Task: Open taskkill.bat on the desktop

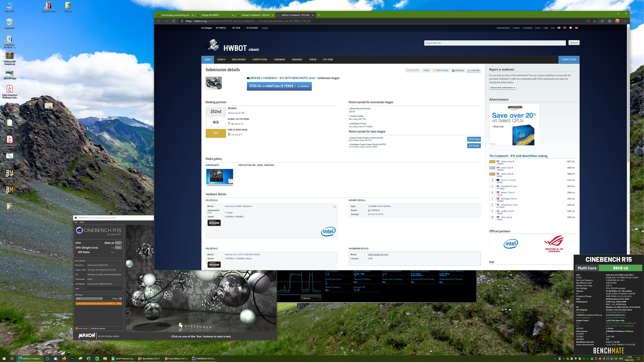Action: coord(10,158)
